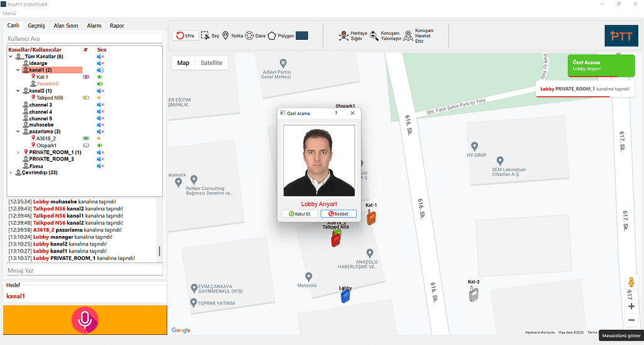Click the SEM Laboratuar map pin
Screen dimensions: 644x345
point(500,161)
